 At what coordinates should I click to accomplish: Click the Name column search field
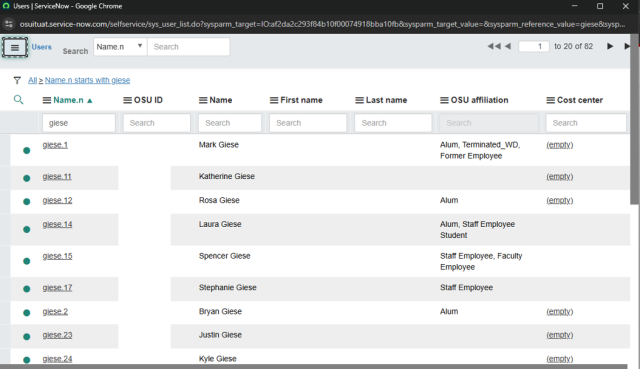tap(230, 123)
